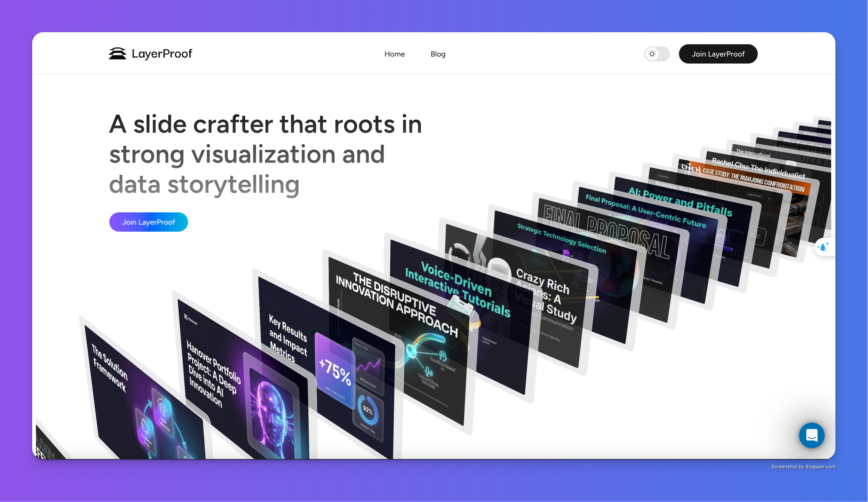868x502 pixels.
Task: Click the sparkle droplet widget icon
Action: (824, 247)
